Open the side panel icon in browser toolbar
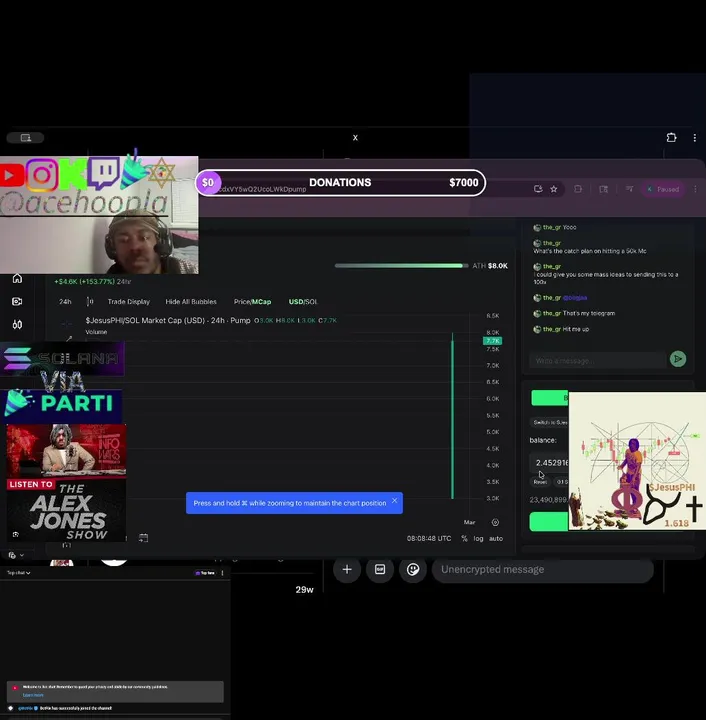 (604, 189)
